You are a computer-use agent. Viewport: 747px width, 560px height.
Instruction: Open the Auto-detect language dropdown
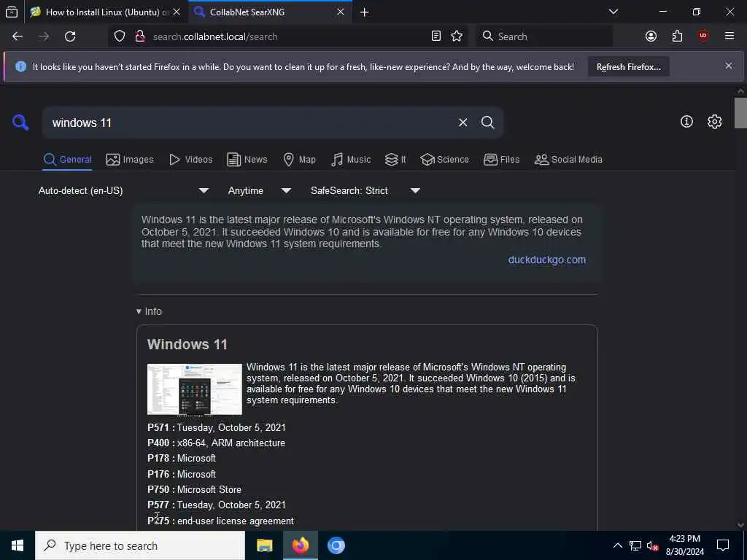[x=123, y=190]
